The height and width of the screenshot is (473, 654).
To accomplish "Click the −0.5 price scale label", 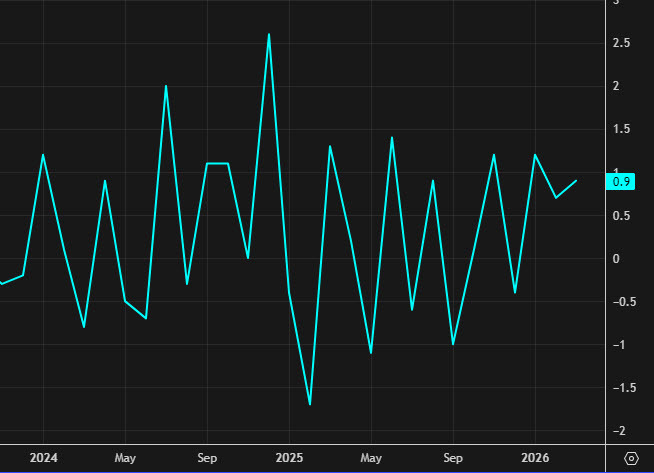I will click(x=624, y=302).
